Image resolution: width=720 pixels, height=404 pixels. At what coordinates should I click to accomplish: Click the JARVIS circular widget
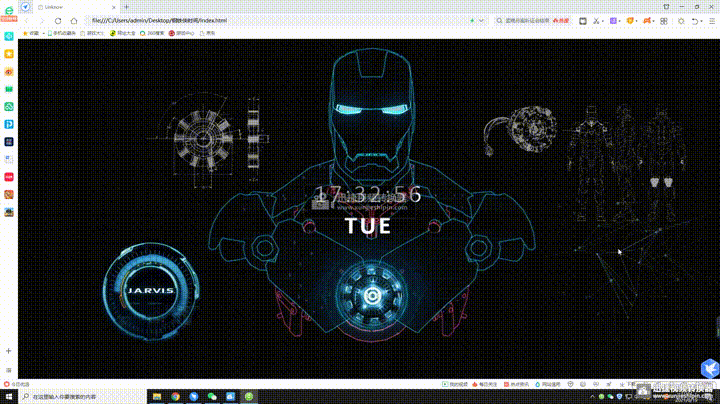[150, 289]
